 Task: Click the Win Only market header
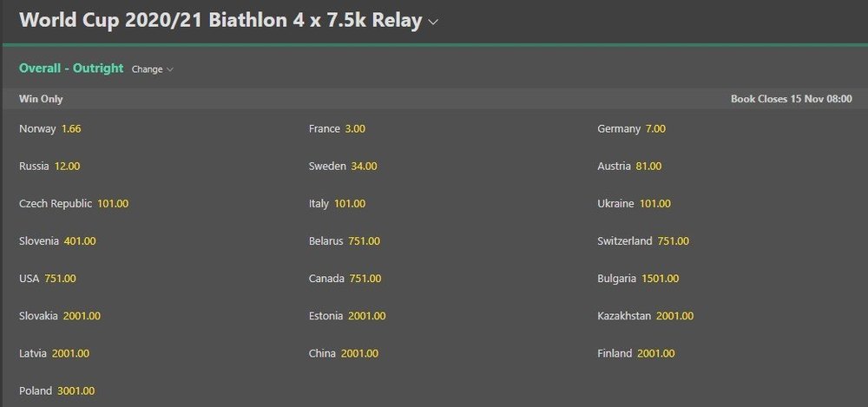[41, 99]
